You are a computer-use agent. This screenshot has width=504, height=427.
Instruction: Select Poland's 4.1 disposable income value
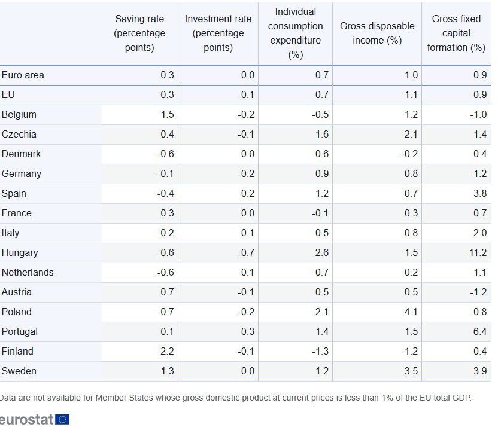point(411,312)
